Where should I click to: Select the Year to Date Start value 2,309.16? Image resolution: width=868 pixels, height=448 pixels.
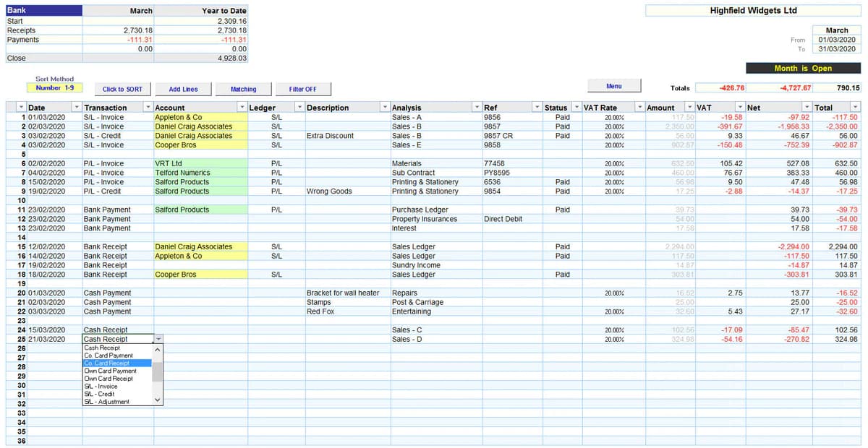pyautogui.click(x=201, y=22)
